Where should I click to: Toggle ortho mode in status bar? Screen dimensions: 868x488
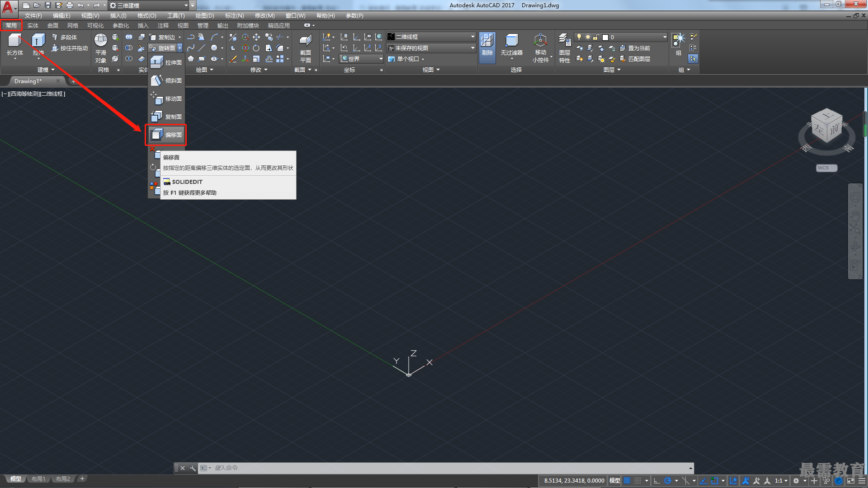pyautogui.click(x=657, y=481)
